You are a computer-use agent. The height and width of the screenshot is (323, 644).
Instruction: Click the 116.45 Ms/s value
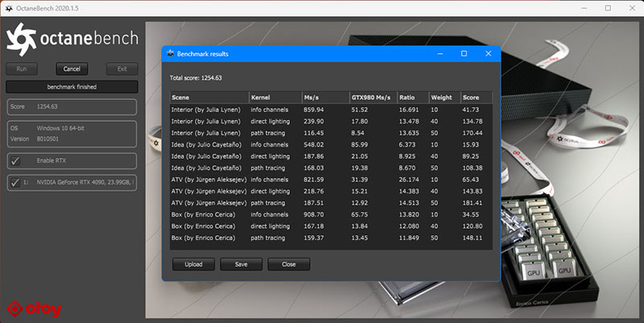(314, 133)
